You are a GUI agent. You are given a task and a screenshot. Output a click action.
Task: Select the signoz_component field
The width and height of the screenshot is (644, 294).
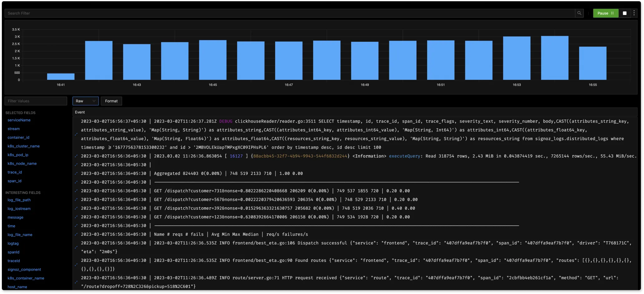(24, 270)
